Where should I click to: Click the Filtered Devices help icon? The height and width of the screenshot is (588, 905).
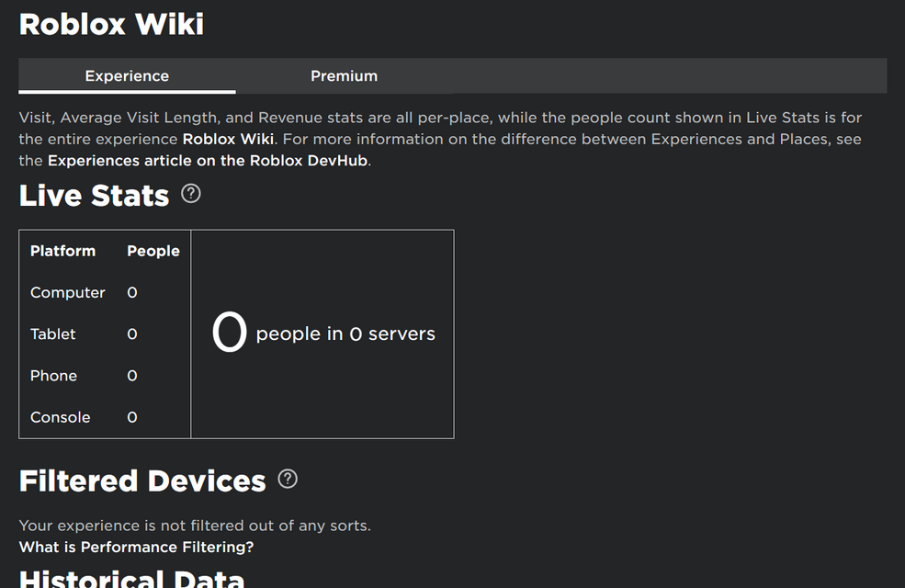pyautogui.click(x=288, y=479)
